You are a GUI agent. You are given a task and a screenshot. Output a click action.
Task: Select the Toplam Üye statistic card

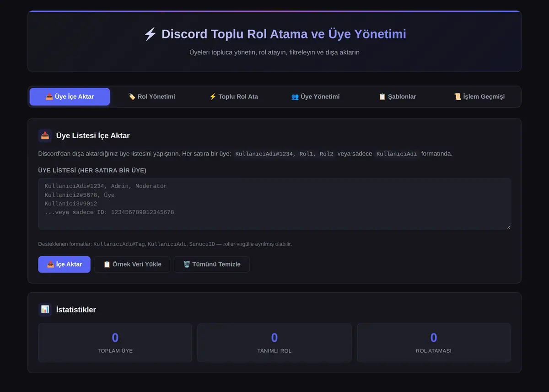(115, 343)
